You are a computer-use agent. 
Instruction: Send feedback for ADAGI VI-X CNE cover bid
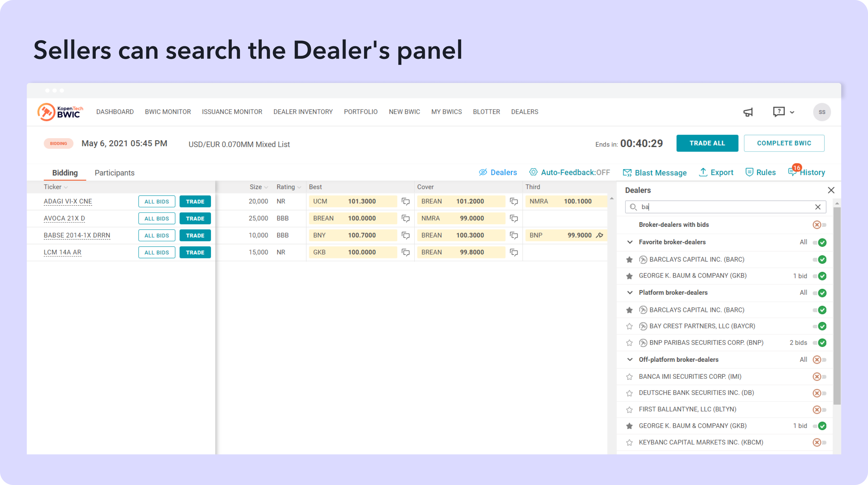514,201
